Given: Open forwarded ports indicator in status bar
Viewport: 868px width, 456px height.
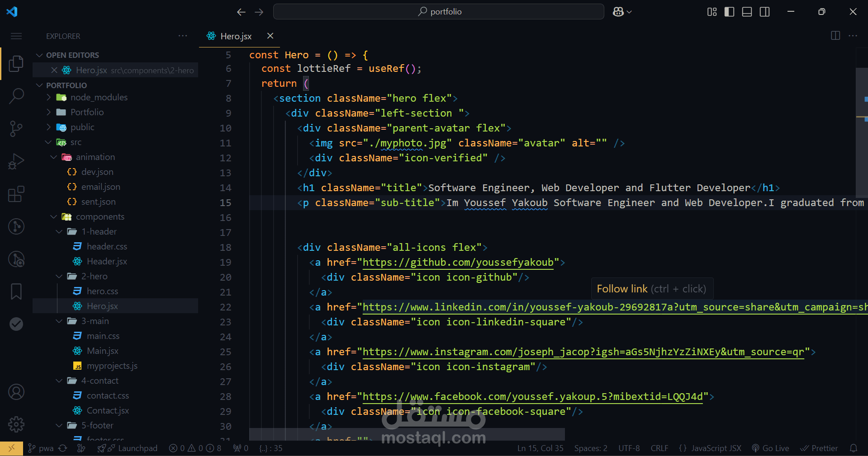Looking at the screenshot, I should tap(241, 448).
